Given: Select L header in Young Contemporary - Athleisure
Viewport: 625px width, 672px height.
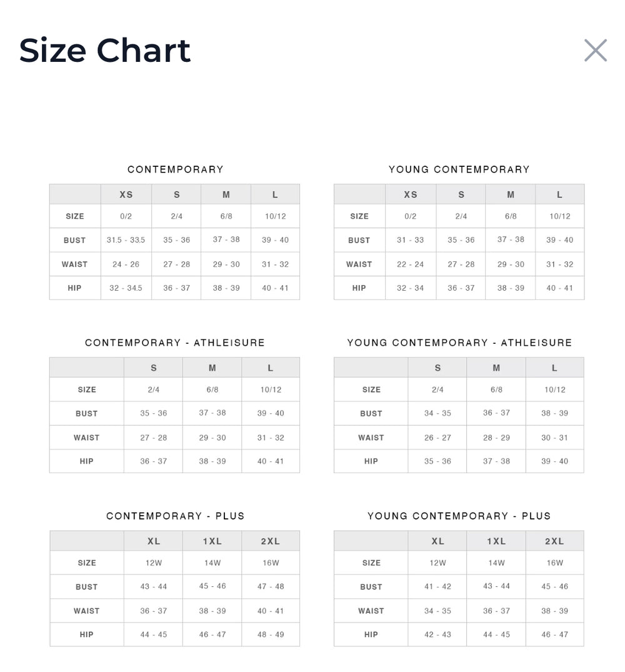Looking at the screenshot, I should pyautogui.click(x=554, y=368).
